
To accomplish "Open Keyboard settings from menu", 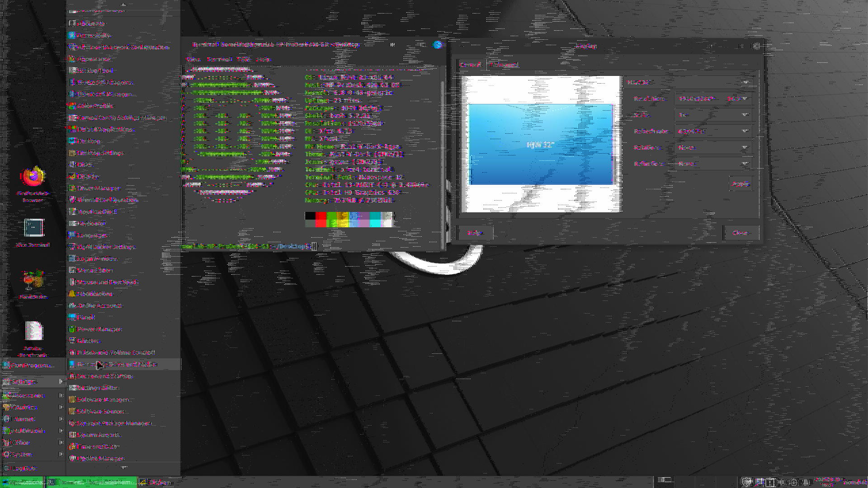I will 123,223.
